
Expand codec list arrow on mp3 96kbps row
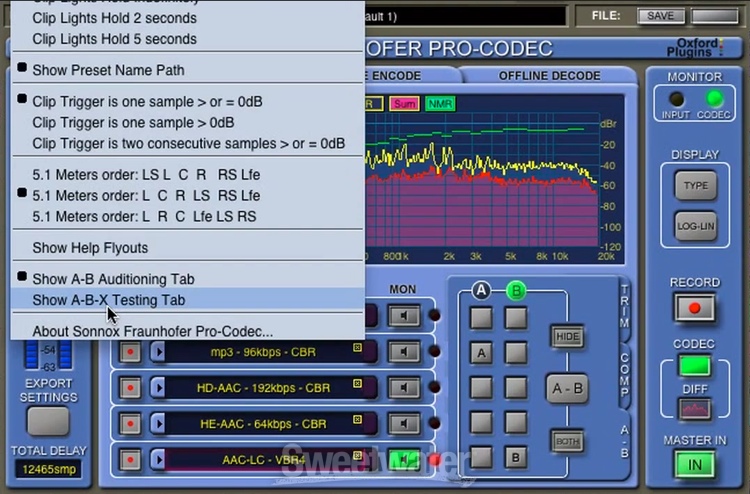pos(158,352)
